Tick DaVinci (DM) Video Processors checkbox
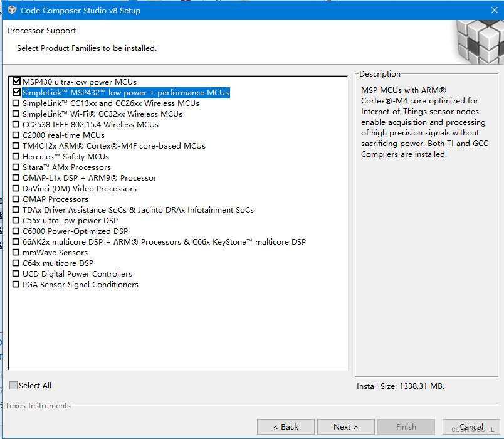This screenshot has width=504, height=439. (16, 188)
